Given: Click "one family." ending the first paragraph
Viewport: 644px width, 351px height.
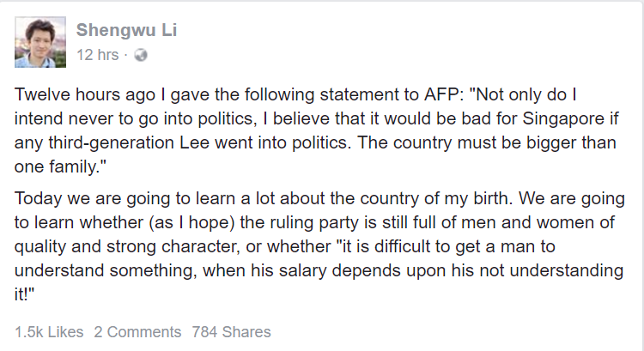Looking at the screenshot, I should [55, 165].
